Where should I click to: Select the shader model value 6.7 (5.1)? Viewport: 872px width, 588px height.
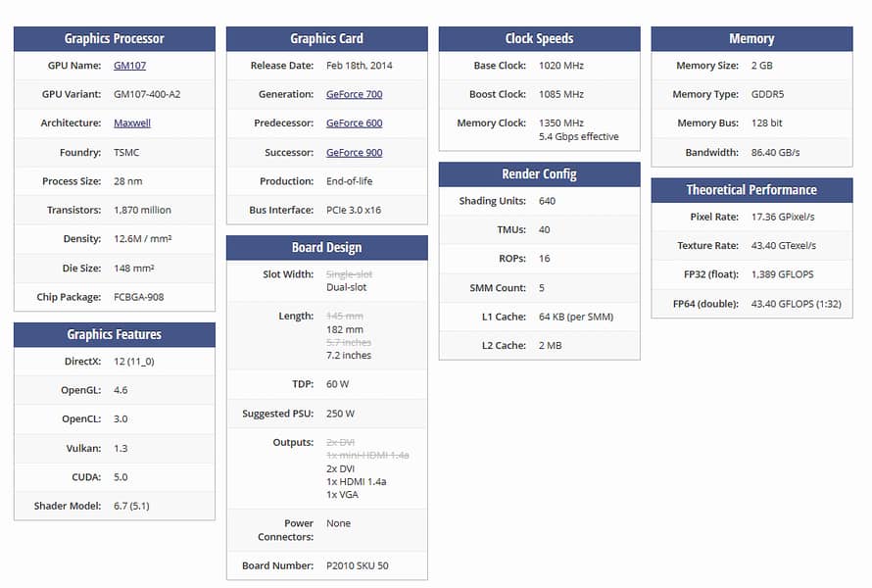tap(131, 506)
